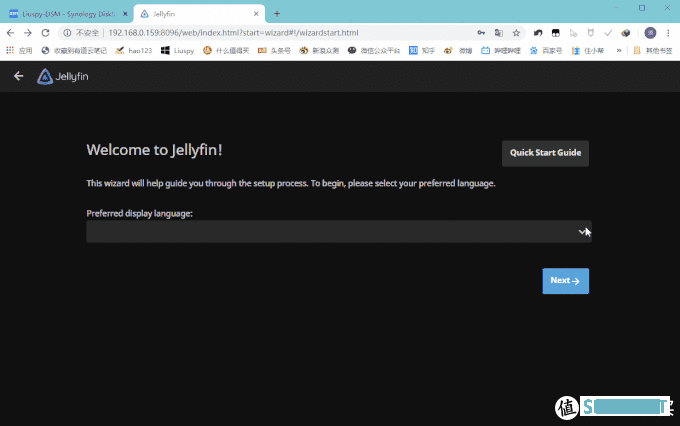This screenshot has height=426, width=680.
Task: Open the 哔哩哔哩 bookmark
Action: tap(501, 50)
